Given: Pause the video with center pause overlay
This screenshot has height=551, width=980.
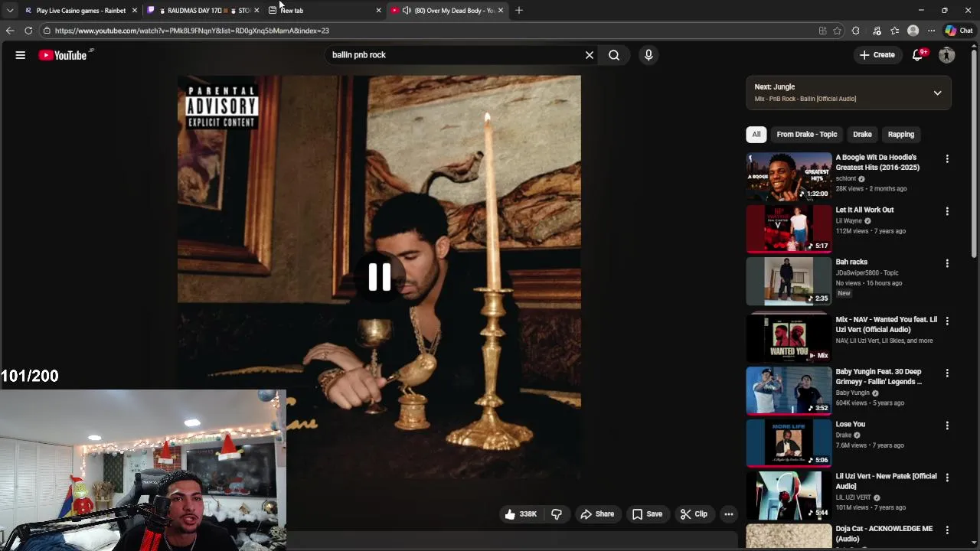Looking at the screenshot, I should pos(380,277).
